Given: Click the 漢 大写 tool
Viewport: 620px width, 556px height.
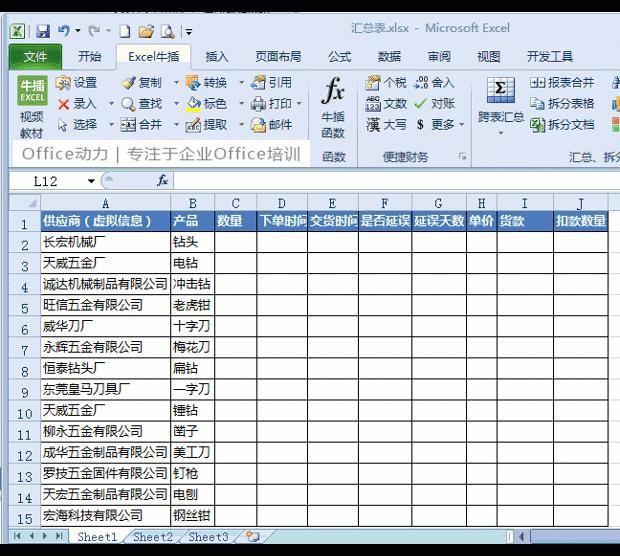Looking at the screenshot, I should click(386, 125).
